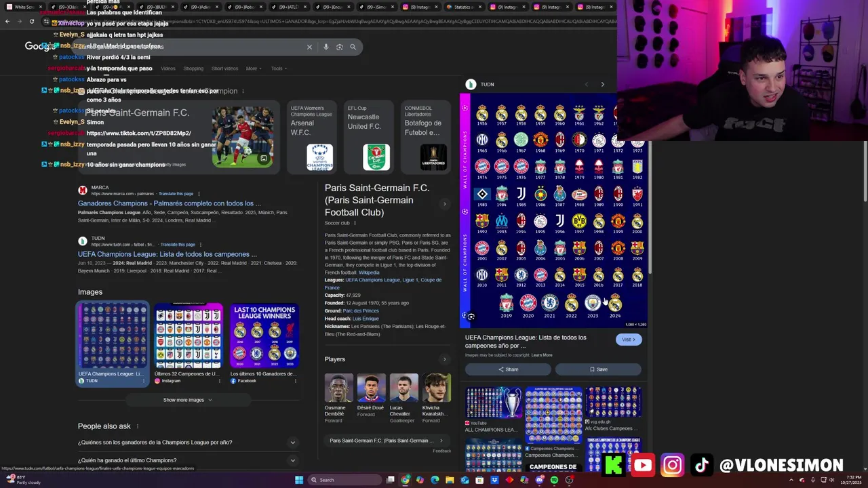Viewport: 868px width, 488px height.
Task: Open Dropbox from the taskbar
Action: [x=494, y=480]
